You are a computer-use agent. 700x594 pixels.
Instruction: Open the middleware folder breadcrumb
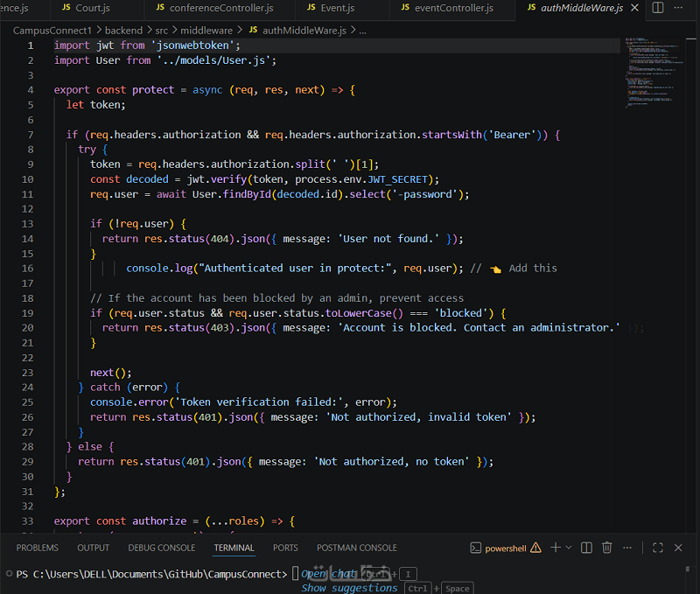(x=206, y=31)
